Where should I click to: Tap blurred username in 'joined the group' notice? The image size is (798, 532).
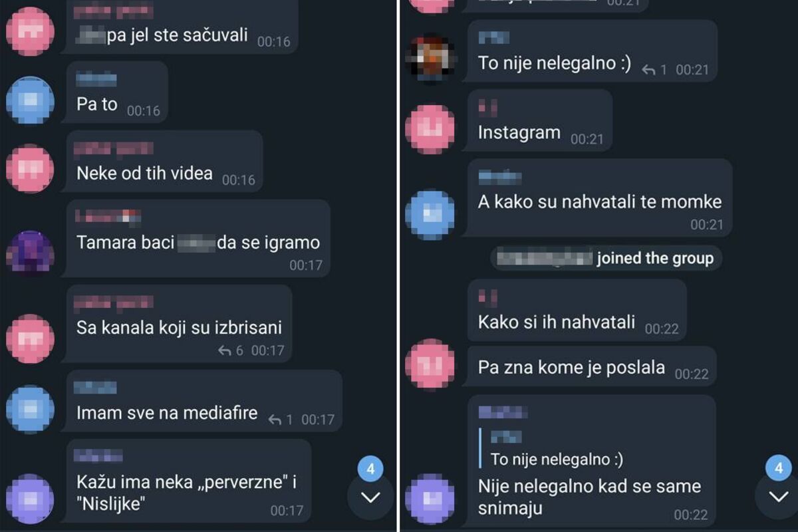point(544,258)
